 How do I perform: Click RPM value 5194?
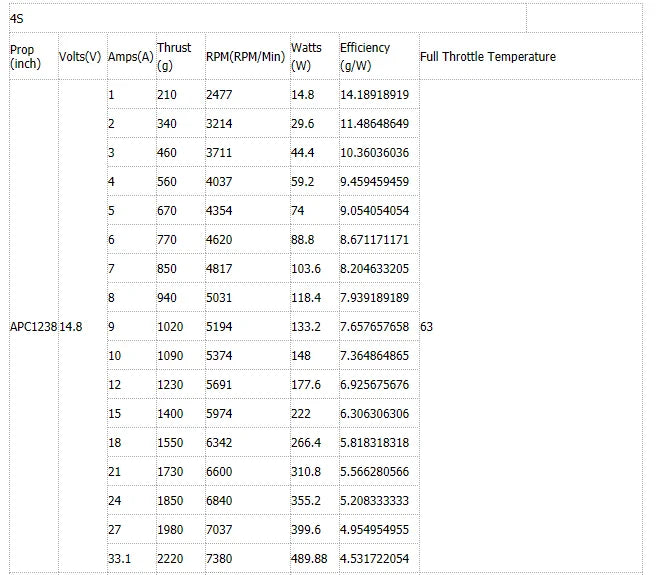click(219, 326)
